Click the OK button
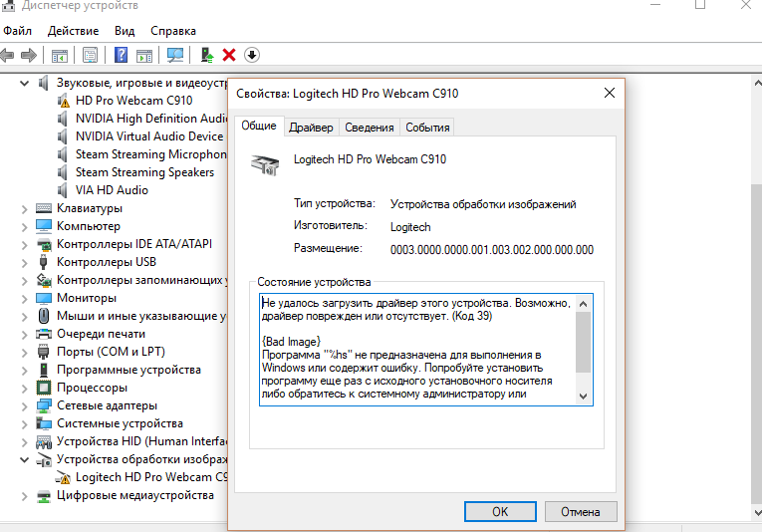This screenshot has width=762, height=532. (x=500, y=512)
